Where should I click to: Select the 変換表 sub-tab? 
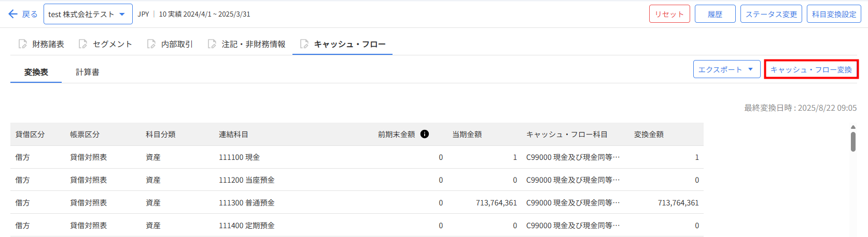click(x=36, y=72)
